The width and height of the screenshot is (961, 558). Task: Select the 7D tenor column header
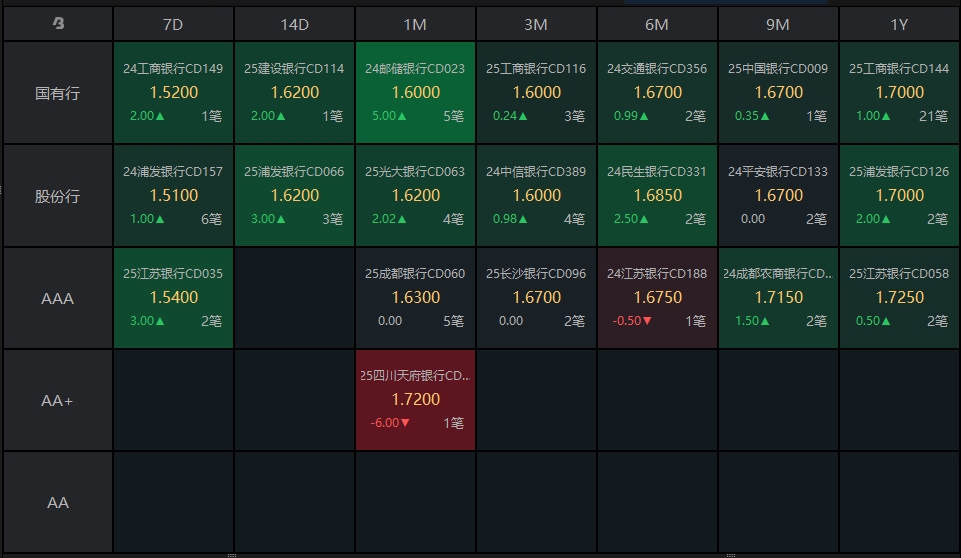point(173,25)
